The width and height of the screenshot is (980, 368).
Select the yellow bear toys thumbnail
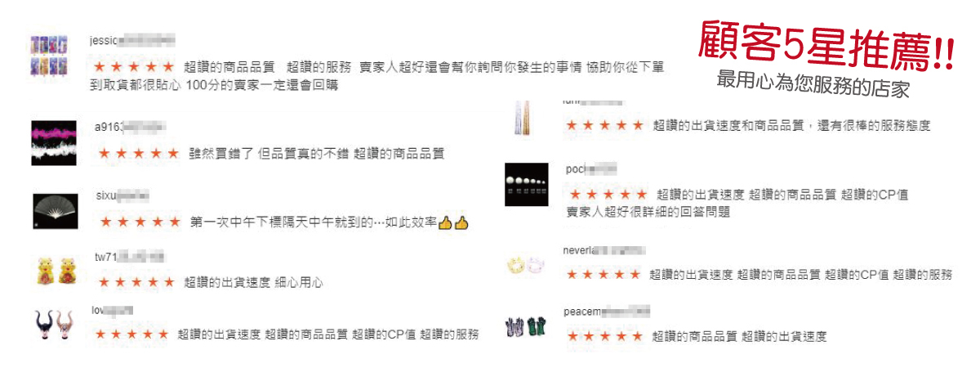(52, 271)
